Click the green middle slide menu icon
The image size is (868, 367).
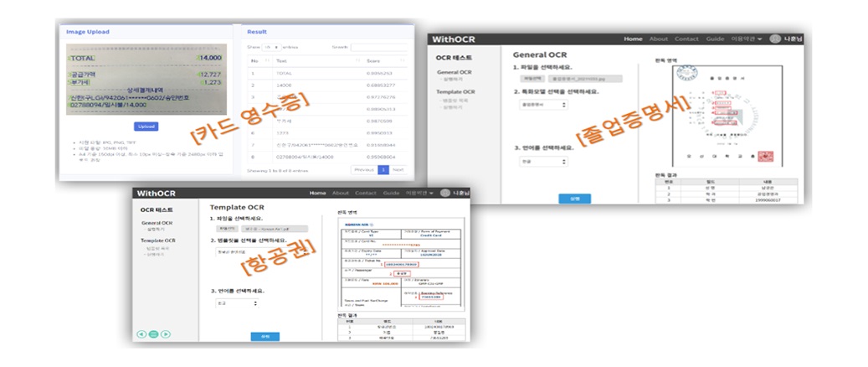point(153,334)
